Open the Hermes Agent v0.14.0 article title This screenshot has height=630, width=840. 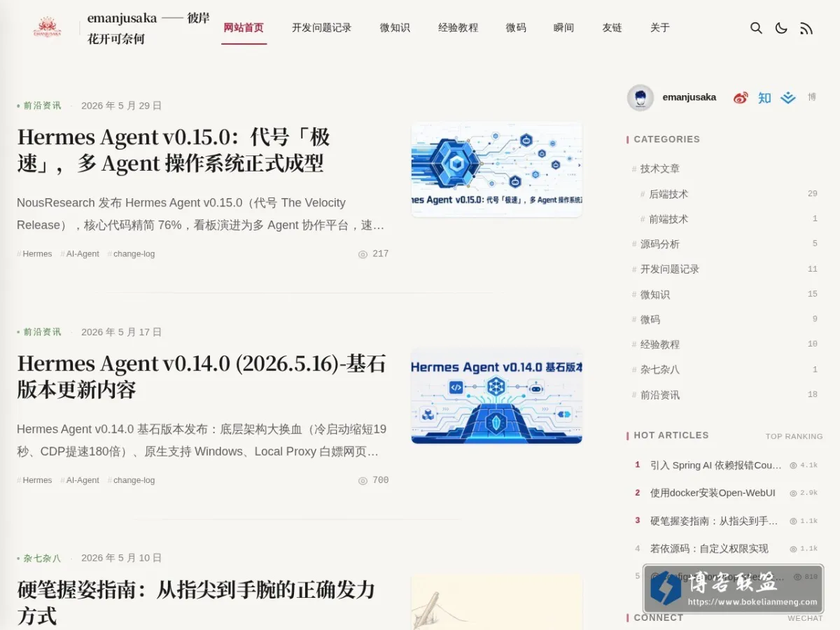tap(202, 376)
